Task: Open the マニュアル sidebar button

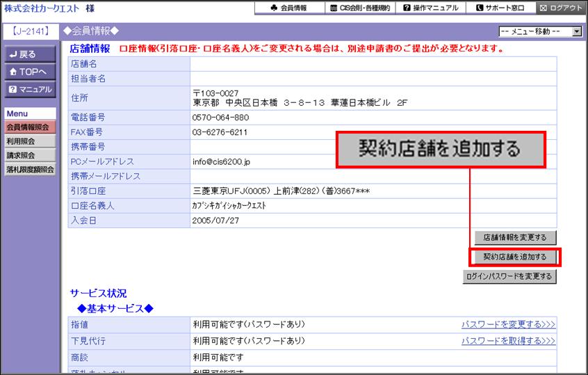Action: (x=31, y=89)
